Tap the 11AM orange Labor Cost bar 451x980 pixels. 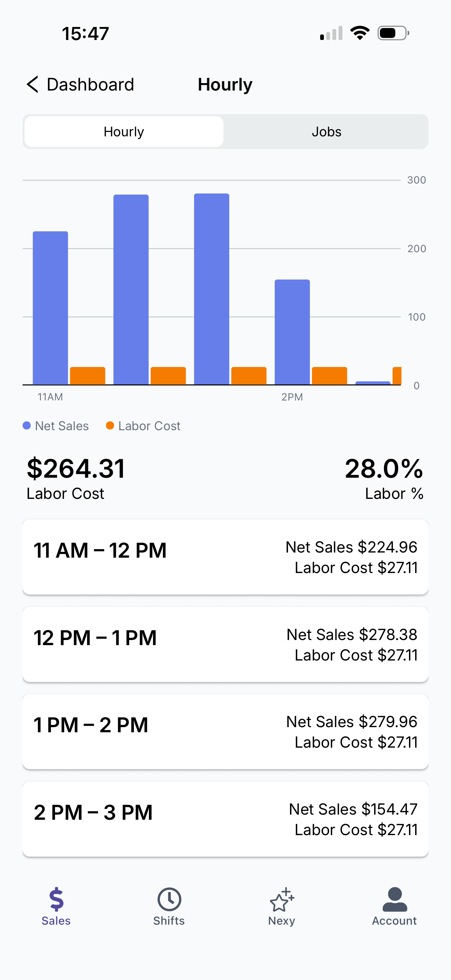click(x=87, y=376)
